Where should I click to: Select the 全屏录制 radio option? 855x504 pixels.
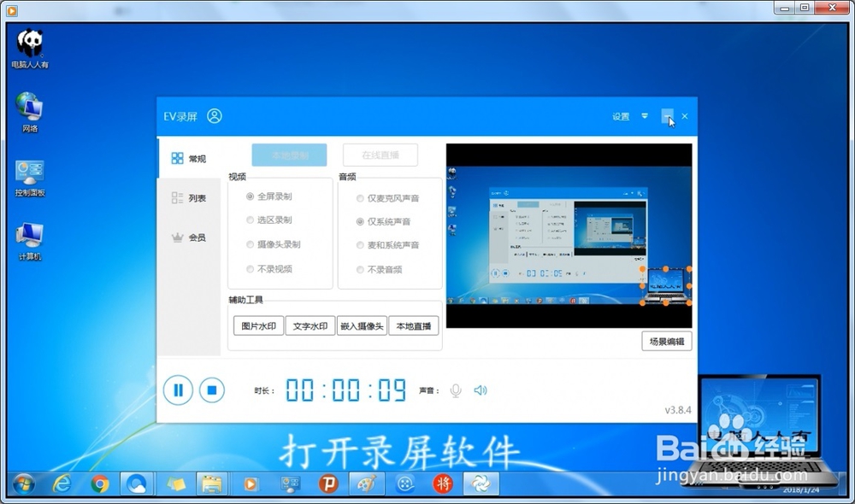point(268,196)
